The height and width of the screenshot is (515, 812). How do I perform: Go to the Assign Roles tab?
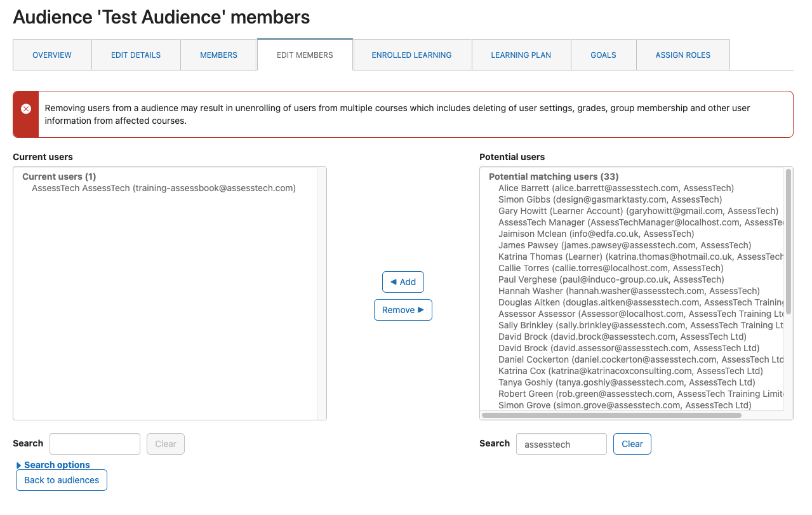pos(682,55)
